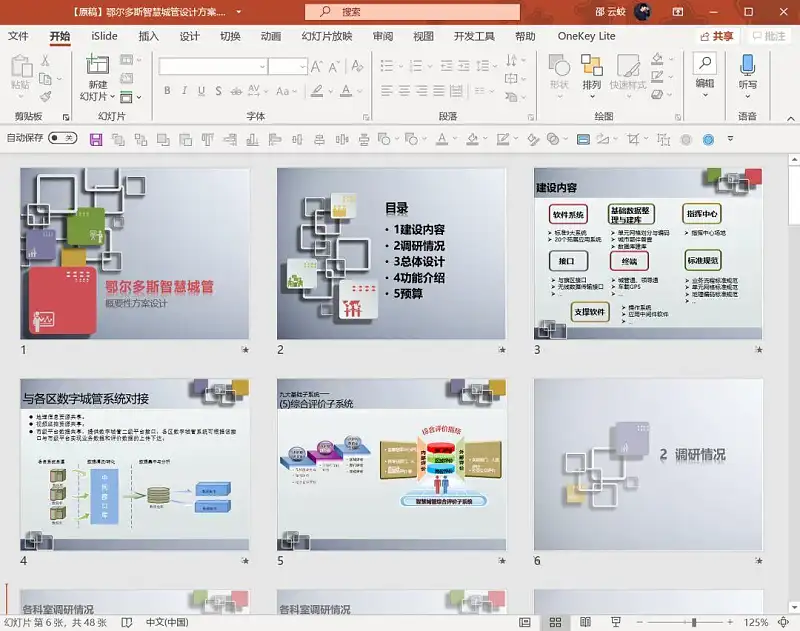
Task: Switch to the Design tab
Action: [189, 36]
